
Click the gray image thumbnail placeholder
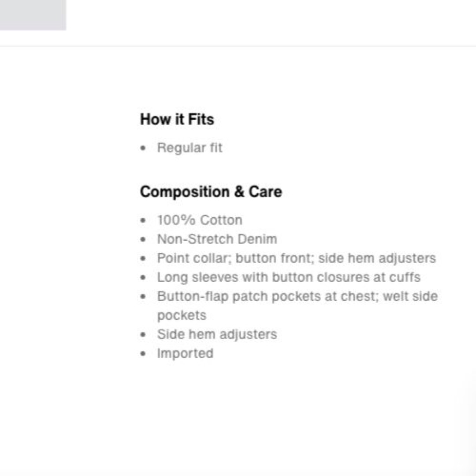(33, 15)
